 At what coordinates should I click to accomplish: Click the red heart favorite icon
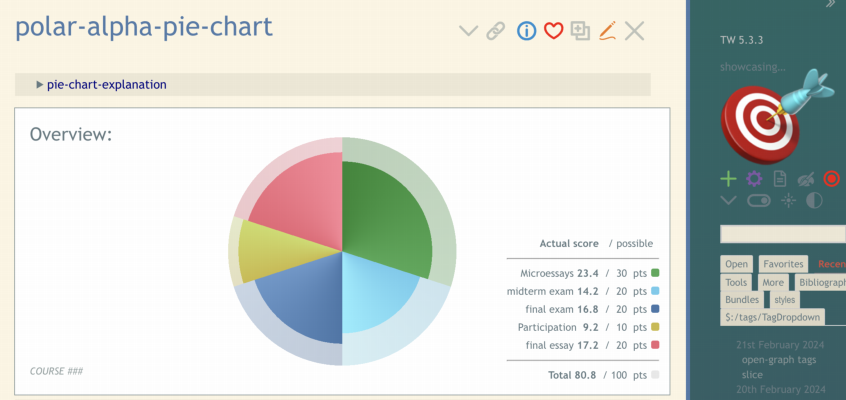click(553, 31)
